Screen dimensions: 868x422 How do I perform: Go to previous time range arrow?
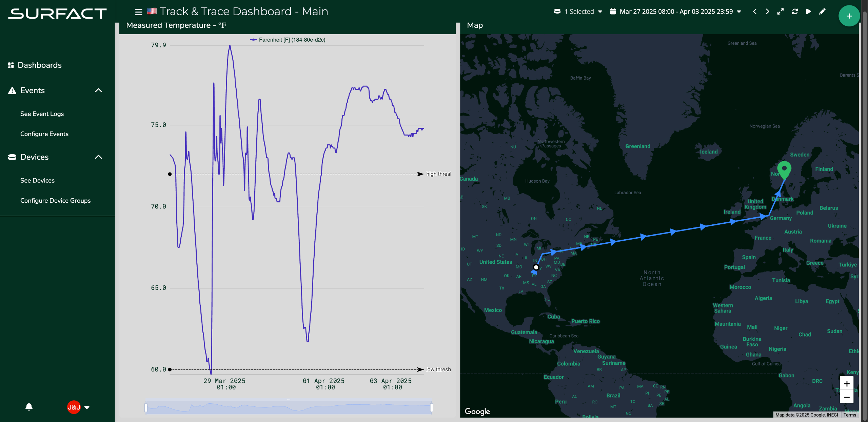(x=755, y=12)
